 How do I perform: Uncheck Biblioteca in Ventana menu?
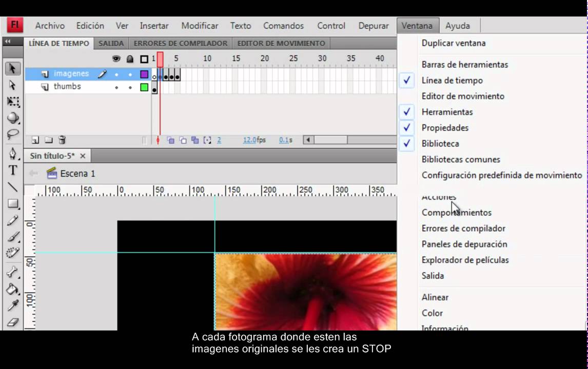pos(407,143)
